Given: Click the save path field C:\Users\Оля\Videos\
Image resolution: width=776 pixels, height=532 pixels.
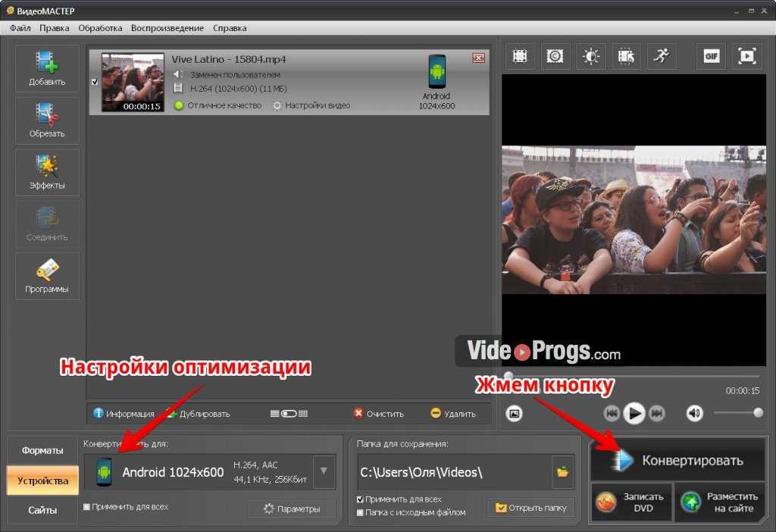Looking at the screenshot, I should point(455,472).
